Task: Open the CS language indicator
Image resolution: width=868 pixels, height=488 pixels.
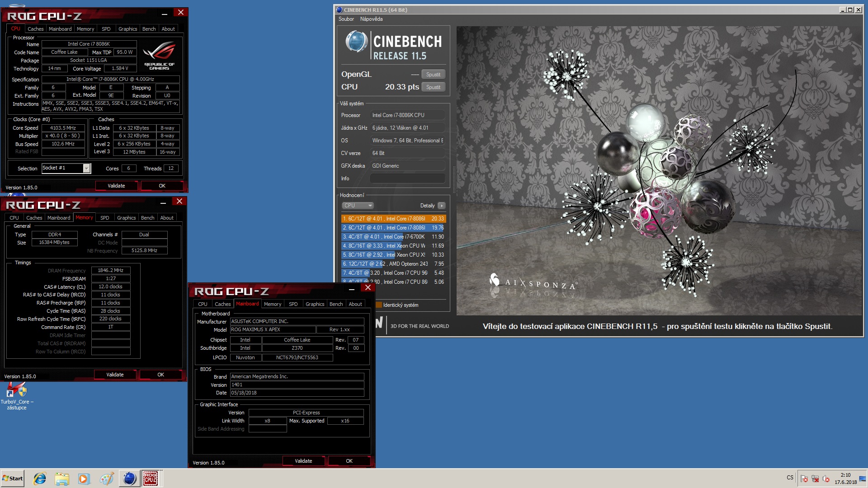Action: pos(790,478)
